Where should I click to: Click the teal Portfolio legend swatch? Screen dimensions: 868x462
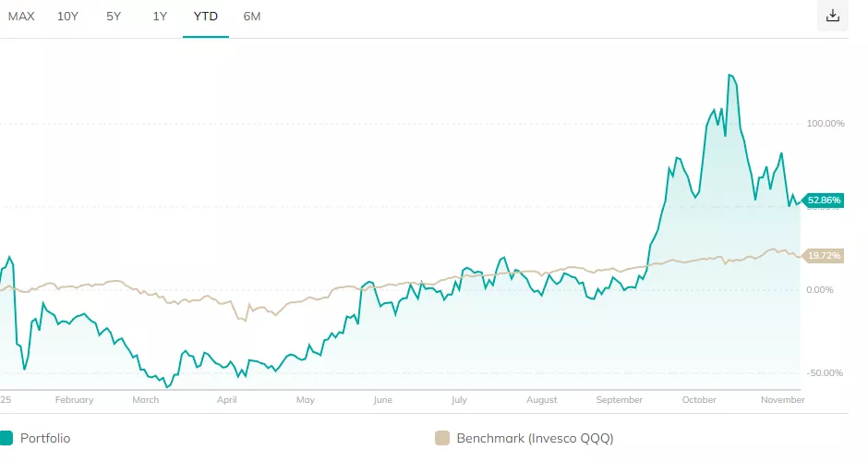(6, 439)
